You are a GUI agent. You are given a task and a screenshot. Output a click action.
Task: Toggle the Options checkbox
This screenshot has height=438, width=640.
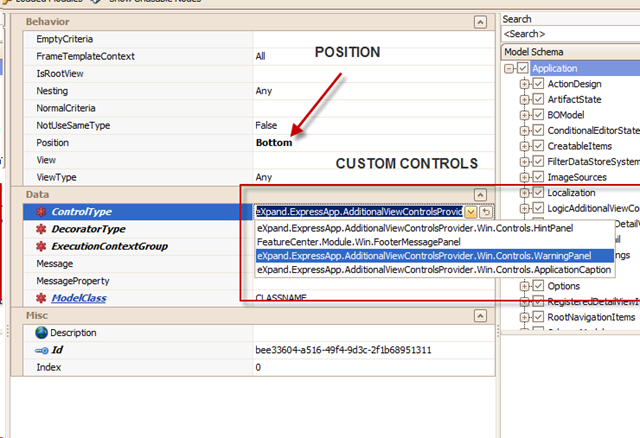click(538, 286)
